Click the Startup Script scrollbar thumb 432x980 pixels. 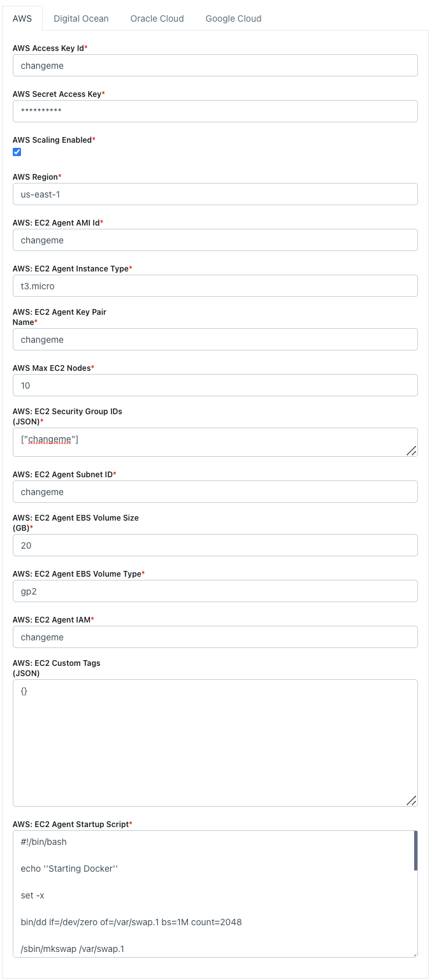point(415,851)
